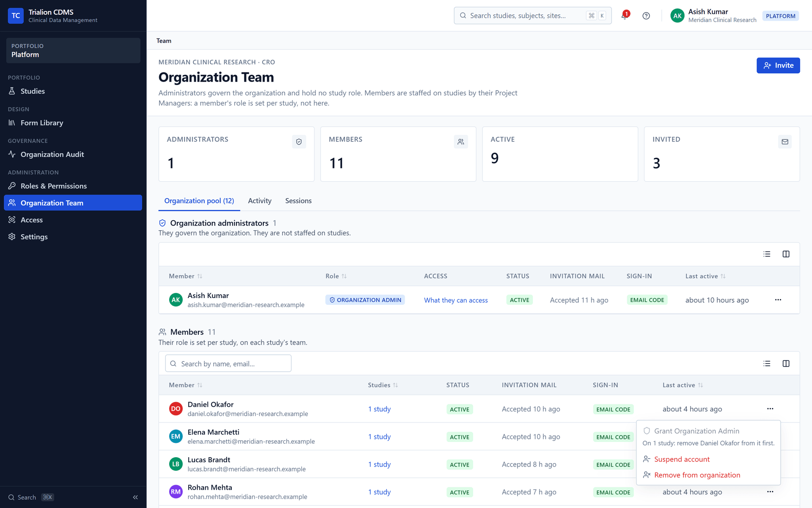This screenshot has width=812, height=508.
Task: Open the help question-mark icon
Action: pyautogui.click(x=646, y=16)
